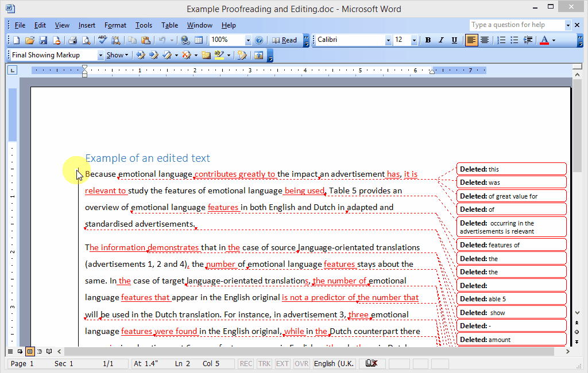Open Print Preview
The height and width of the screenshot is (373, 588).
pyautogui.click(x=86, y=40)
